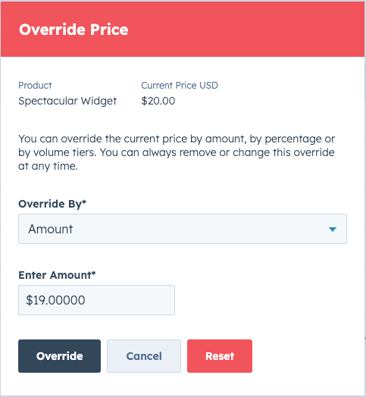Click the $19.00000 amount text
Viewport: 366px width, 397px height.
tap(56, 300)
